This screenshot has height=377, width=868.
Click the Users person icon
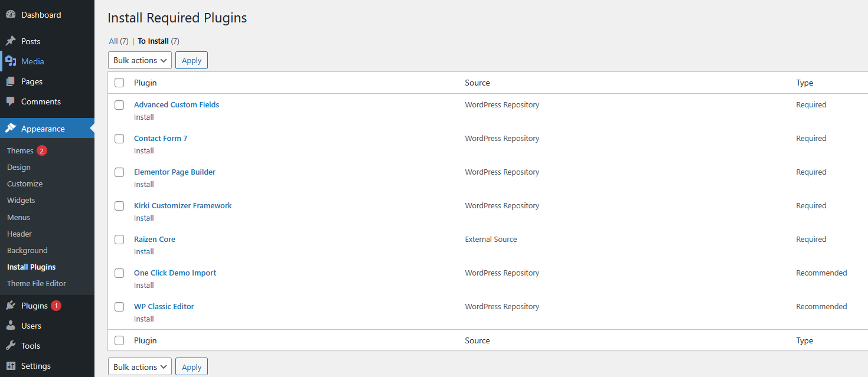[x=11, y=326]
